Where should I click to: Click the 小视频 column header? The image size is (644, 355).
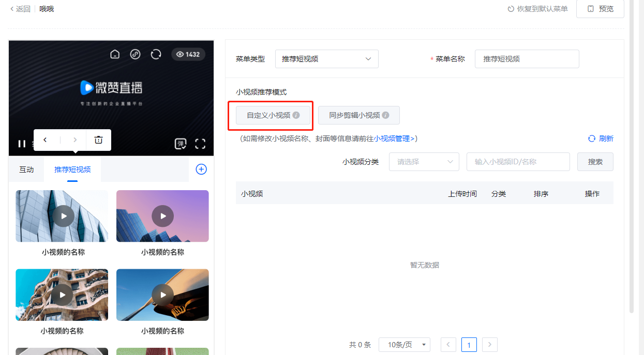point(252,194)
